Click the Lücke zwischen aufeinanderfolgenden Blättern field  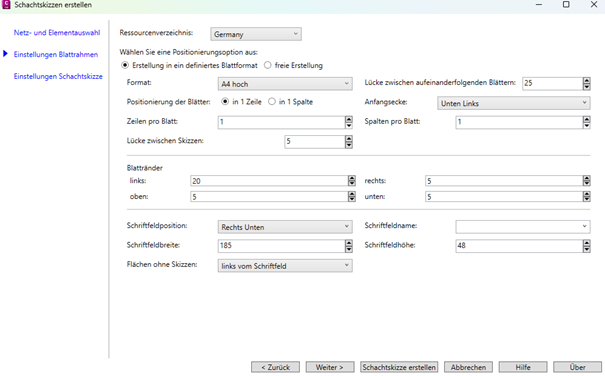click(x=553, y=83)
